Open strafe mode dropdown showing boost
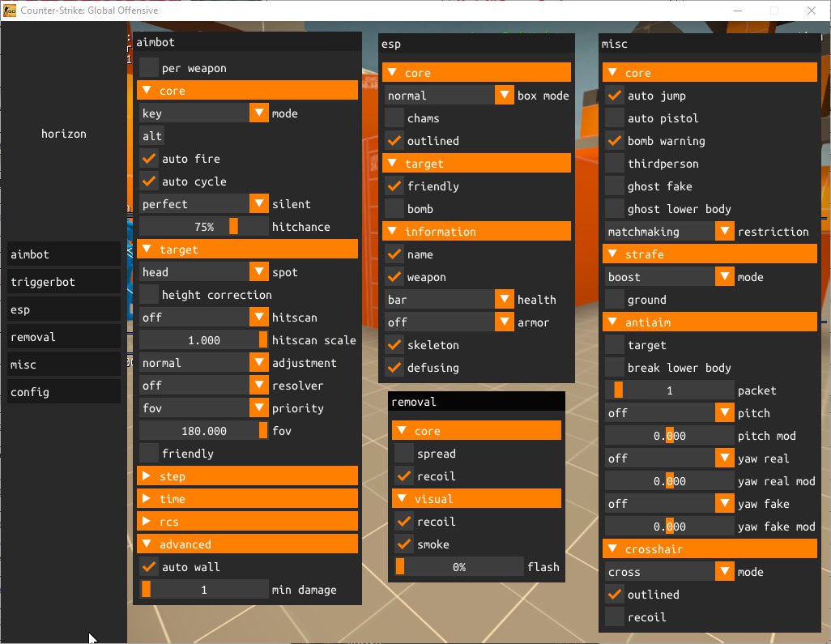Screen dimensions: 831x644 [x=670, y=277]
